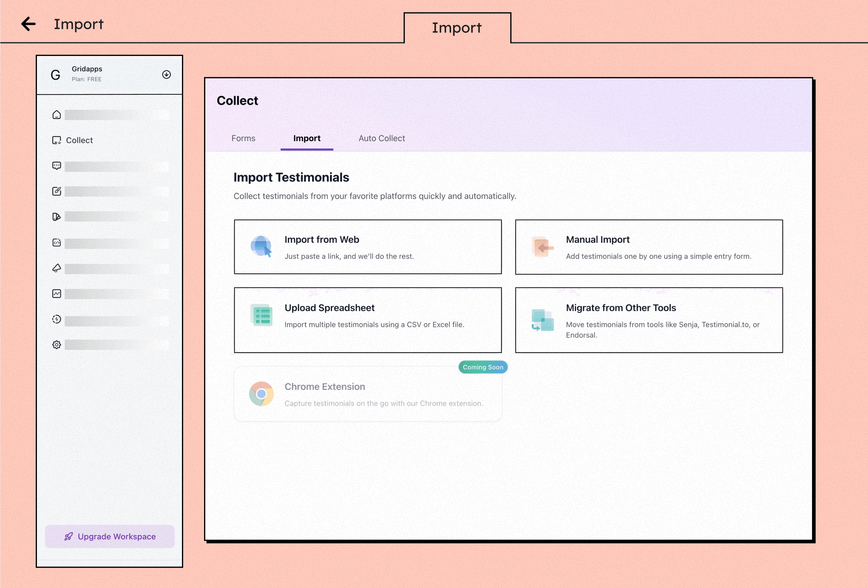Click the megaphone sidebar icon
The image size is (868, 588).
tap(56, 268)
